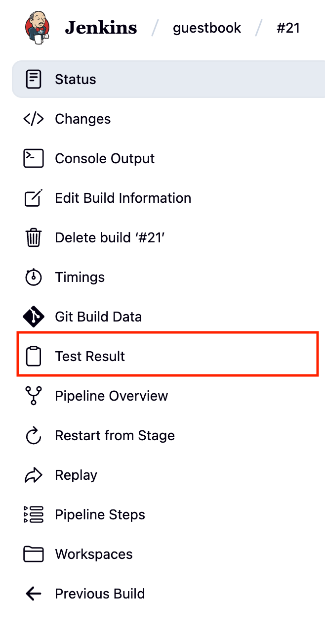Click the Pipeline Overview branch icon
Viewport: 325px width, 644px height.
point(34,396)
